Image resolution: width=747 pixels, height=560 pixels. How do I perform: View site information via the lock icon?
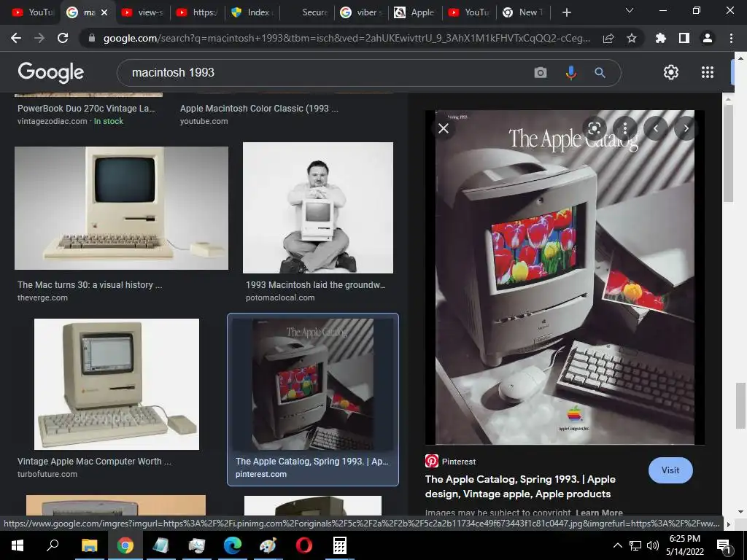point(92,38)
